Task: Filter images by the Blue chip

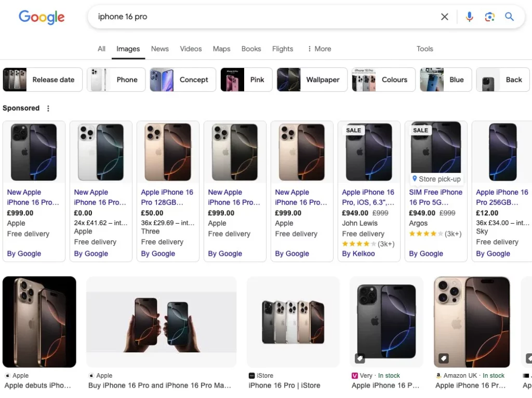Action: pyautogui.click(x=446, y=80)
